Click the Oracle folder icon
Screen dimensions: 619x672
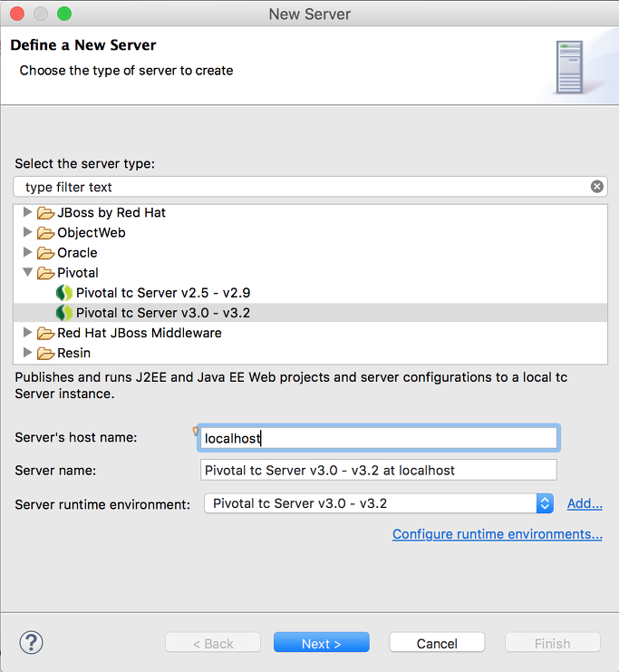[x=45, y=253]
